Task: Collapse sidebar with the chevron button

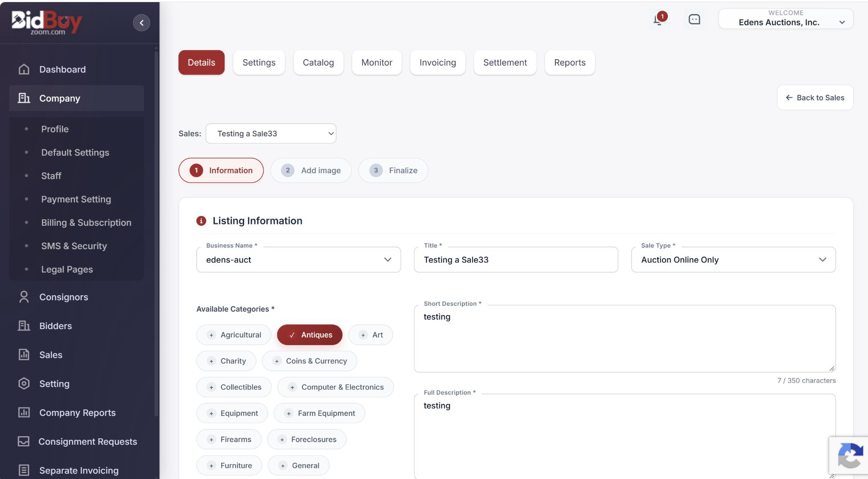Action: click(142, 23)
